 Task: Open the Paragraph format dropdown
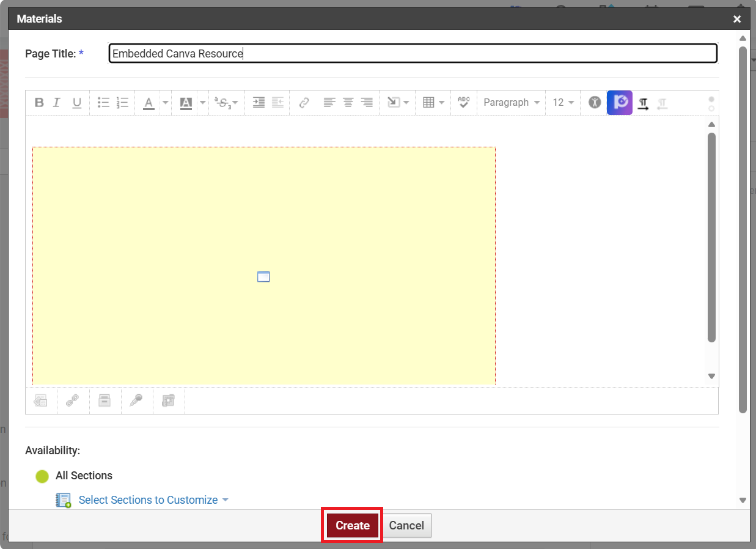pyautogui.click(x=511, y=103)
